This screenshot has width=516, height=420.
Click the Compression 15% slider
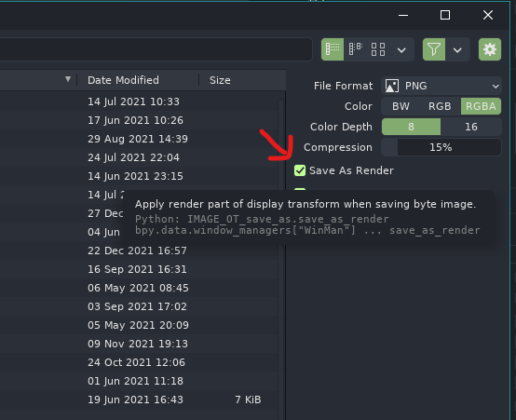[441, 147]
